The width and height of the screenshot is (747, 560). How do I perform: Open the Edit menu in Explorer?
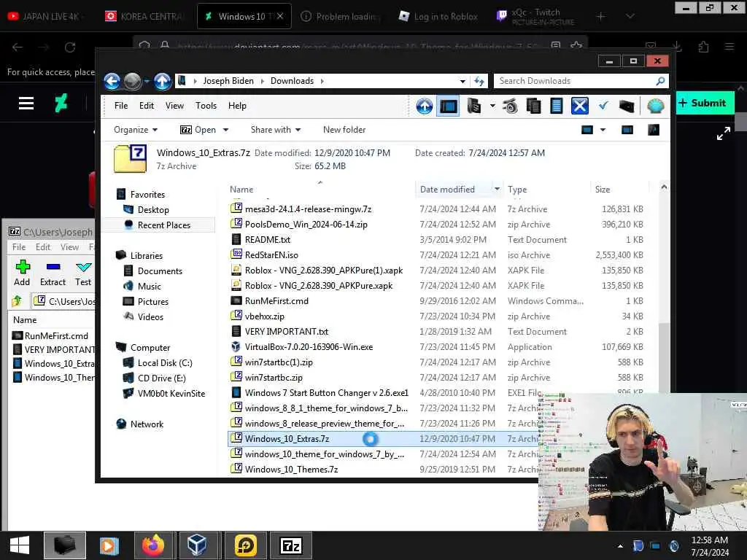point(146,106)
